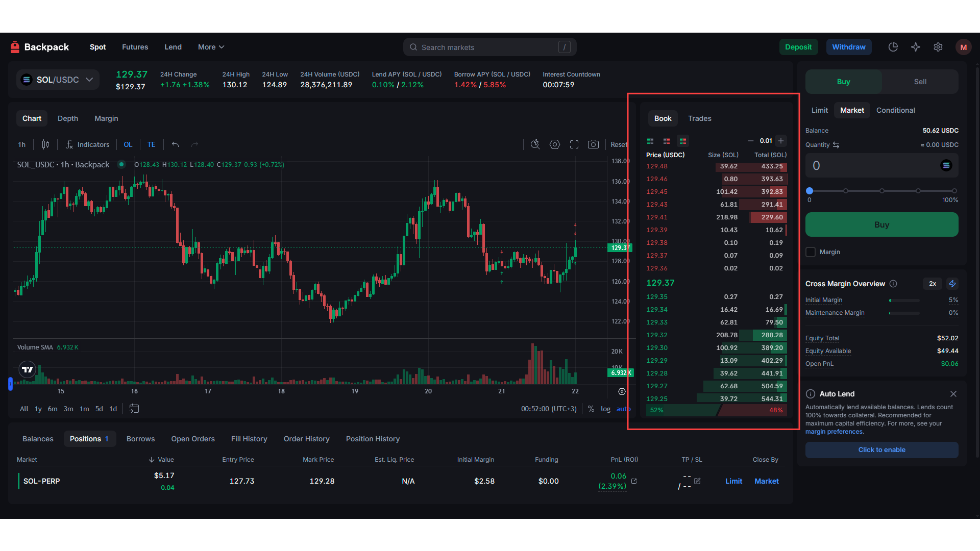Image resolution: width=980 pixels, height=551 pixels.
Task: Open the M profile avatar
Action: click(x=964, y=47)
